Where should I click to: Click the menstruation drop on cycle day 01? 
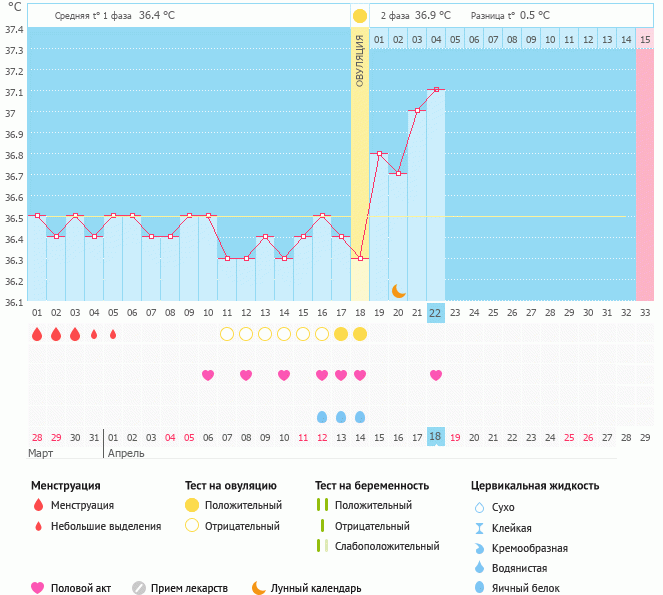(x=37, y=334)
